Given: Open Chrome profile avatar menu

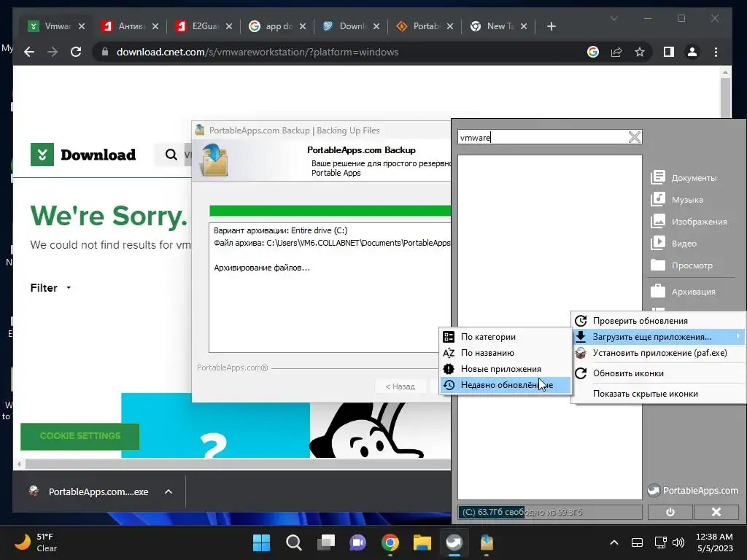Looking at the screenshot, I should [x=692, y=52].
